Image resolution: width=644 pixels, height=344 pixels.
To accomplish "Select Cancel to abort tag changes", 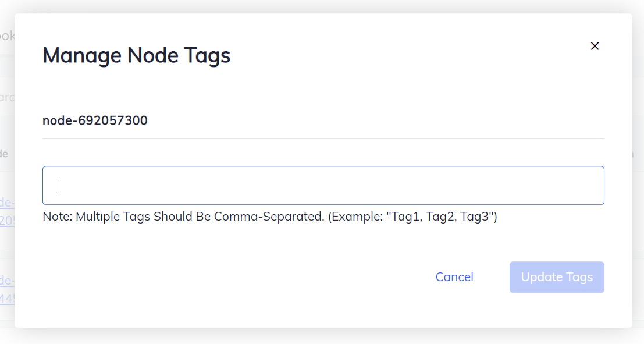I will (x=454, y=277).
